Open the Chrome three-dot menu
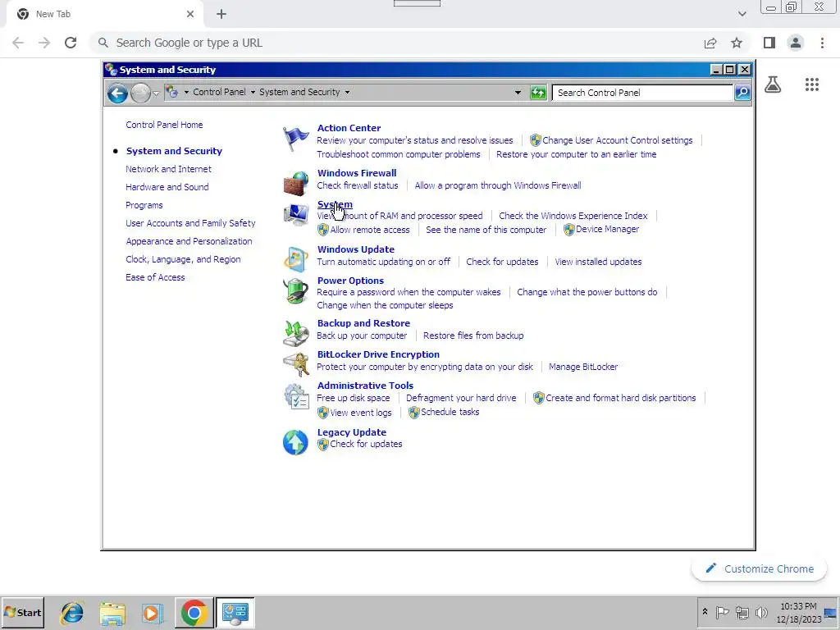The width and height of the screenshot is (840, 630). [822, 43]
